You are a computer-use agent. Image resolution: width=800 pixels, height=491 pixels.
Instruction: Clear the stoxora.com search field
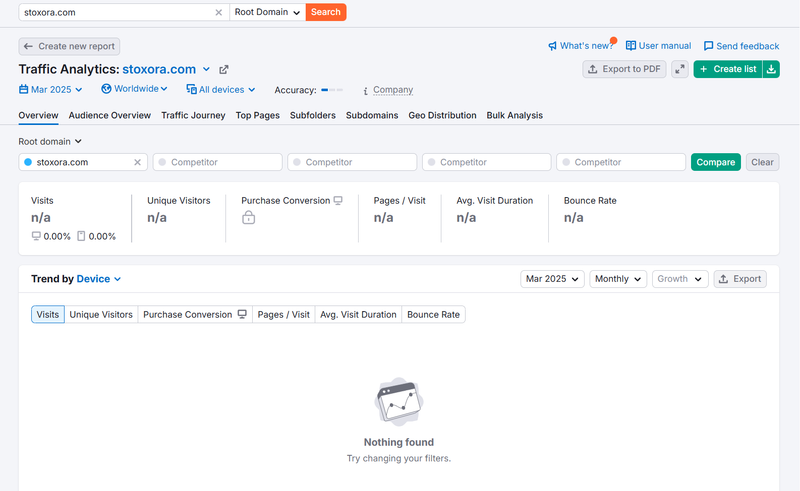(218, 12)
